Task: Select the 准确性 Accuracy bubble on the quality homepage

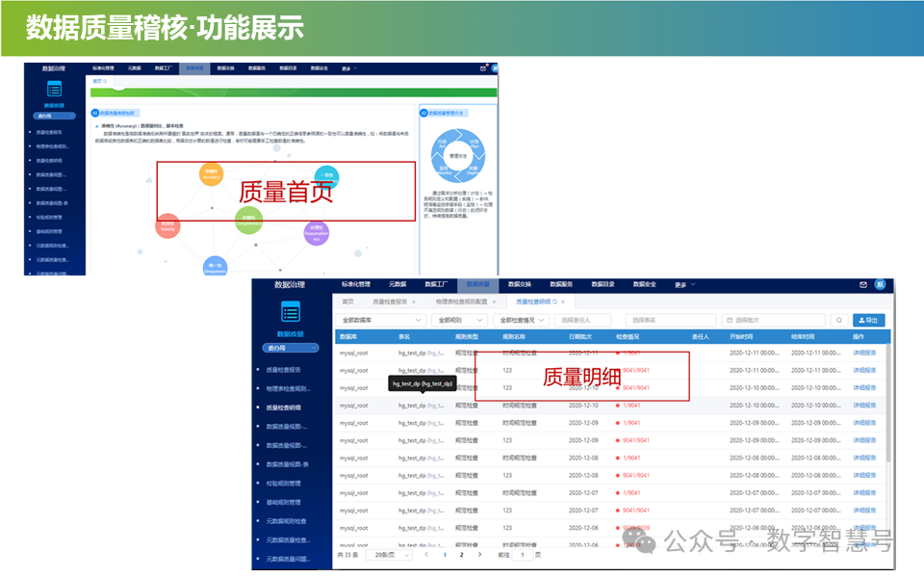Action: tap(211, 174)
